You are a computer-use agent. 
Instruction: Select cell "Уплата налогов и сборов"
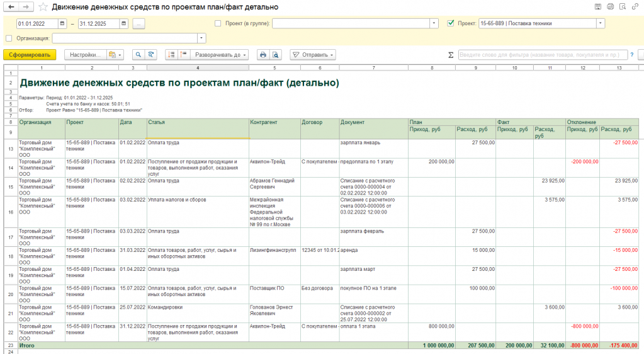(198, 212)
